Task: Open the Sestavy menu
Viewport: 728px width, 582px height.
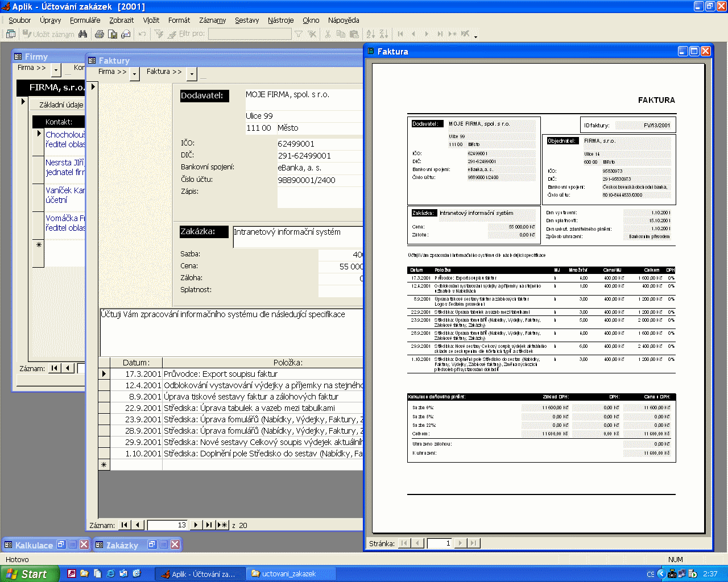Action: coord(247,20)
